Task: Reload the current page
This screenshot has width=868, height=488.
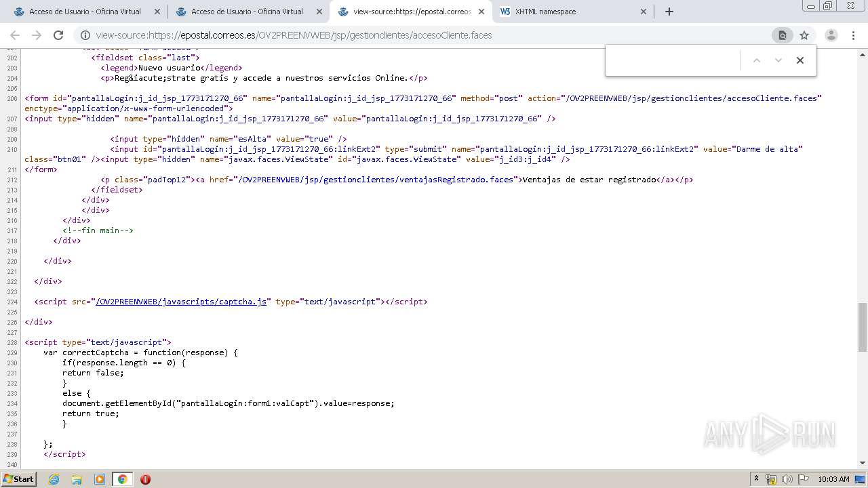Action: (x=58, y=35)
